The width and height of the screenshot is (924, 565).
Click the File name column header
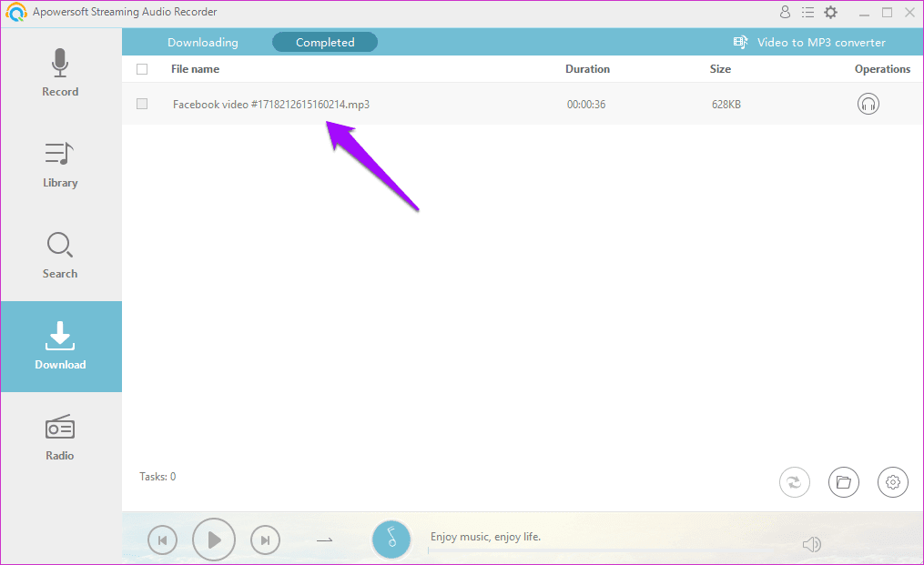tap(195, 69)
